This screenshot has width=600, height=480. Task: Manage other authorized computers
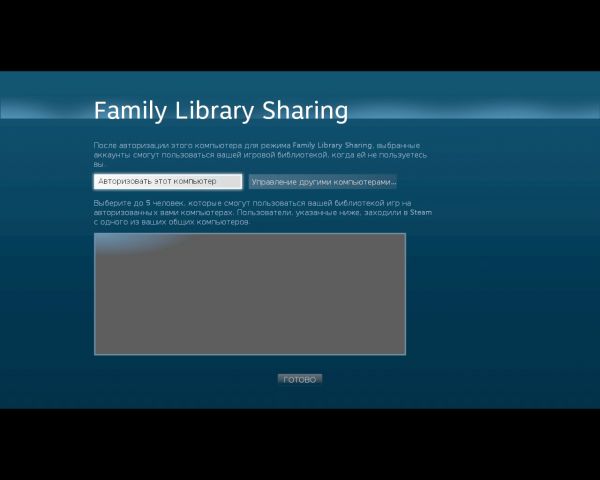click(x=323, y=182)
